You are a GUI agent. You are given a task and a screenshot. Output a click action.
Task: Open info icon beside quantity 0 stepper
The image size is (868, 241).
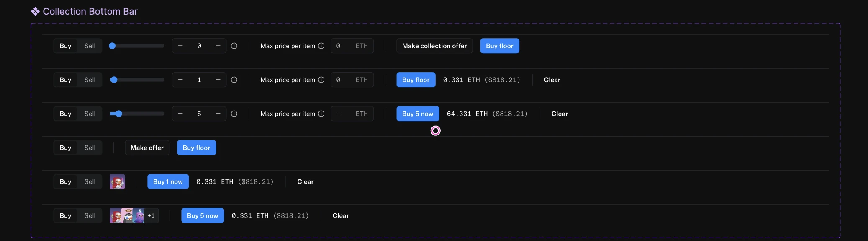pos(234,46)
